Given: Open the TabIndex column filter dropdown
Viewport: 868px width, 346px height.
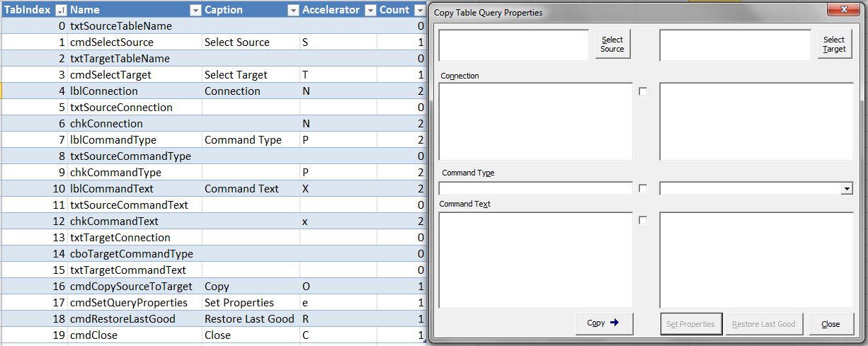Looking at the screenshot, I should 60,10.
